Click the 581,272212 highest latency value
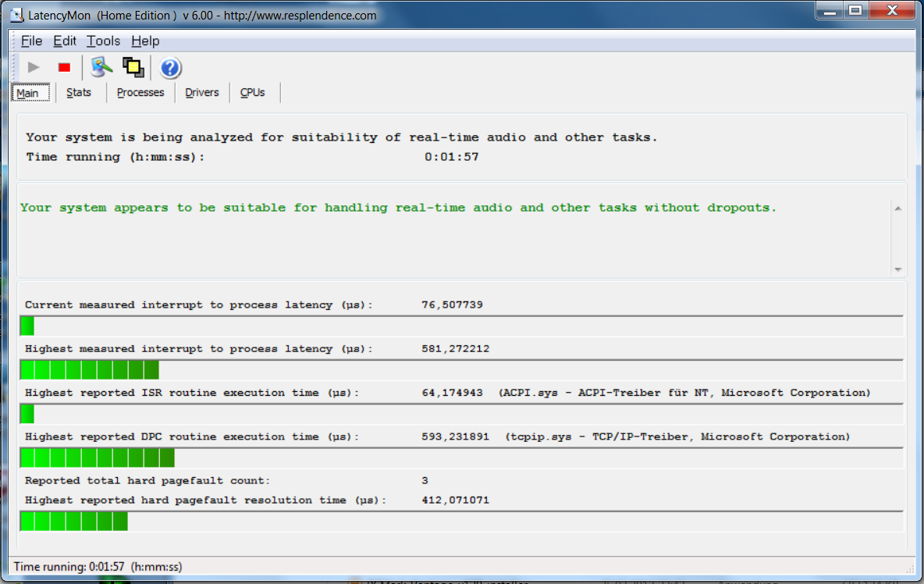The height and width of the screenshot is (584, 924). click(455, 349)
